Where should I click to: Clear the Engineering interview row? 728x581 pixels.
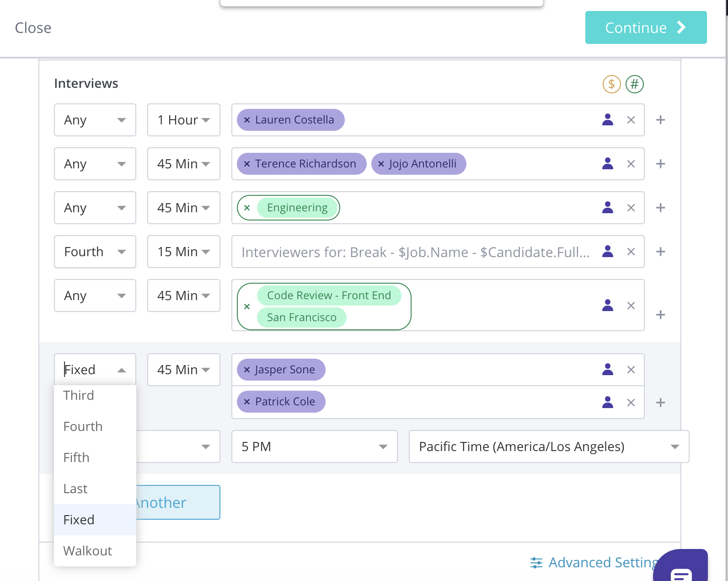pos(631,208)
